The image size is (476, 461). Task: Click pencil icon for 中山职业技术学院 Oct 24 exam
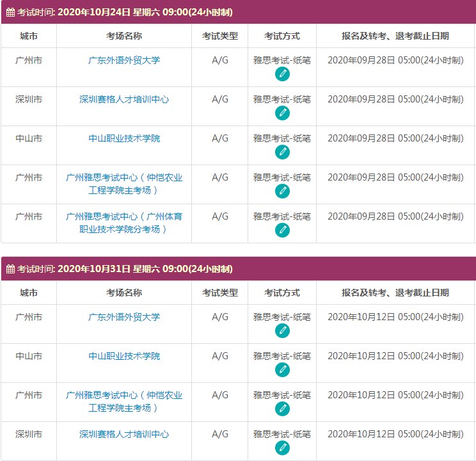[282, 152]
